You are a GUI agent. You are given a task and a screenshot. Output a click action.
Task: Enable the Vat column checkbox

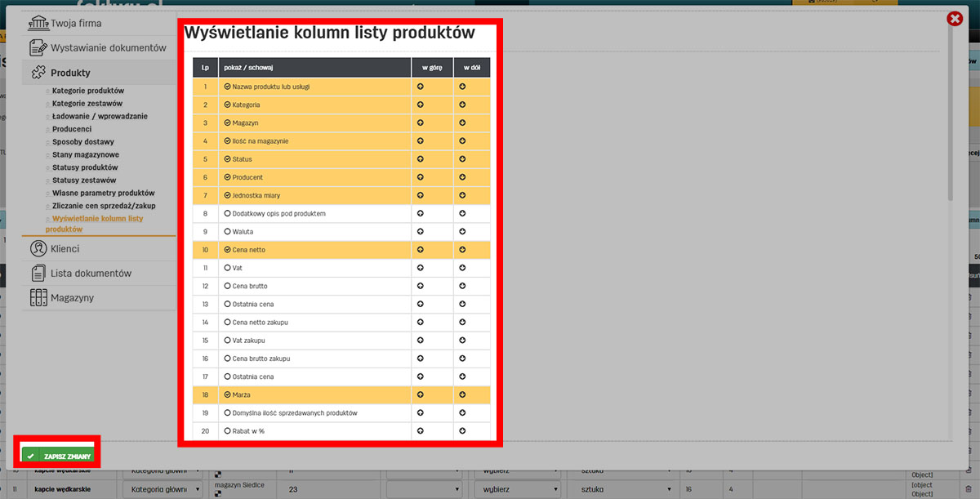227,268
